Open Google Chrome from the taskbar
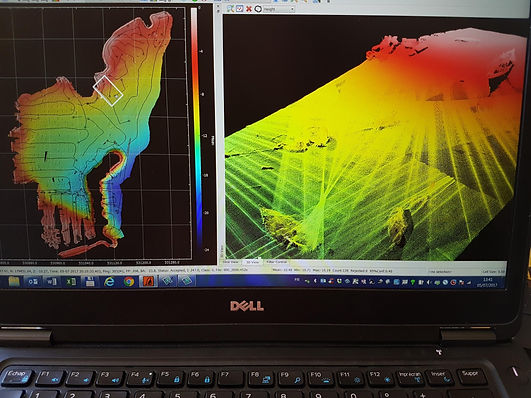Image resolution: width=531 pixels, height=398 pixels. (129, 281)
